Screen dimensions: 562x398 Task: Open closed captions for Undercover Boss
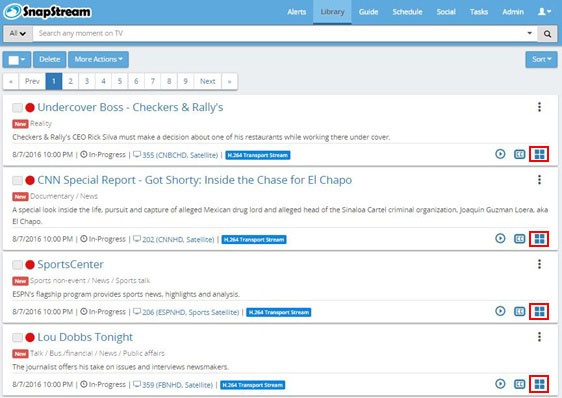point(519,154)
